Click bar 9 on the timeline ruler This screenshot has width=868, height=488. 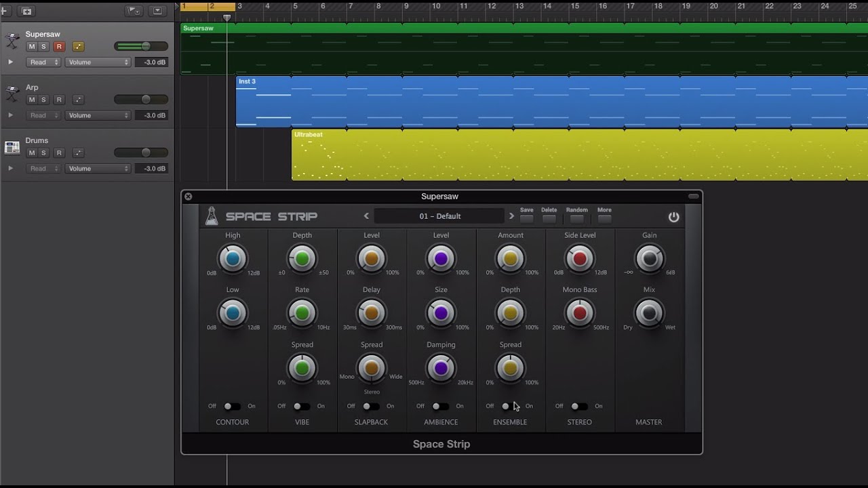[406, 6]
